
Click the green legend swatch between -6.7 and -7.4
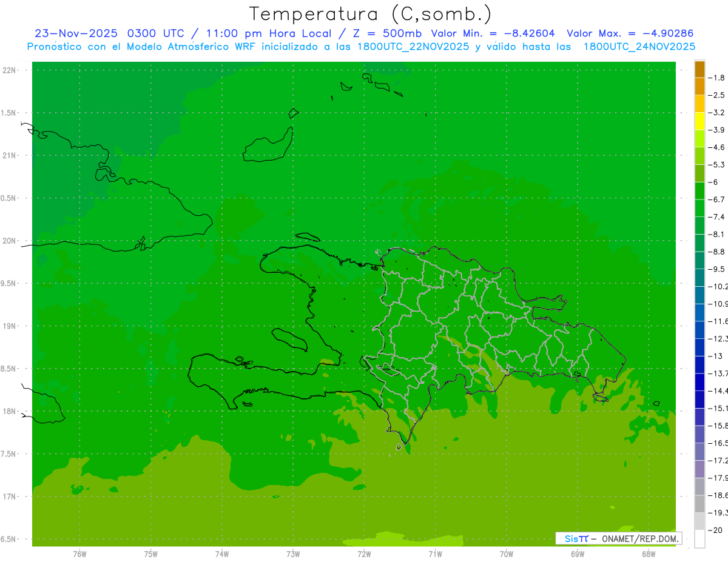[699, 208]
